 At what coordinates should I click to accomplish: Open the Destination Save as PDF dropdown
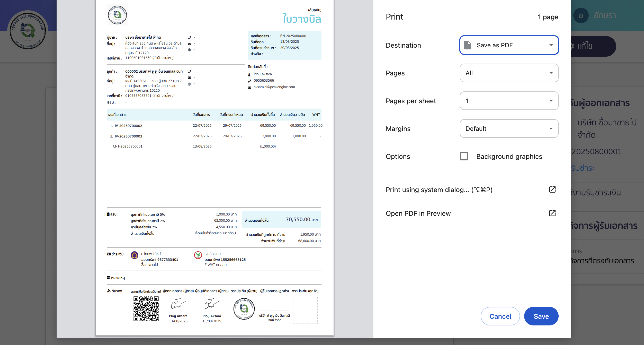pos(509,45)
